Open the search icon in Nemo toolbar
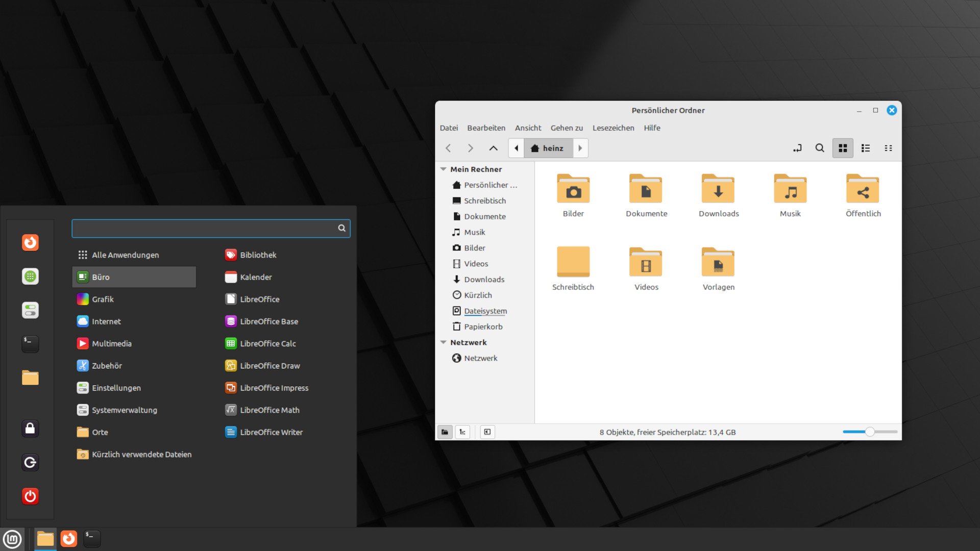Image resolution: width=980 pixels, height=551 pixels. click(820, 148)
